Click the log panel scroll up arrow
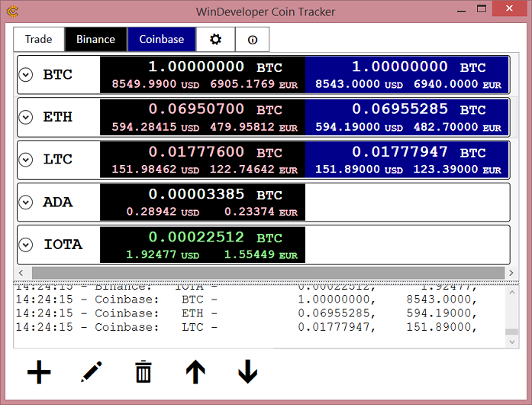This screenshot has height=405, width=532. coord(512,292)
